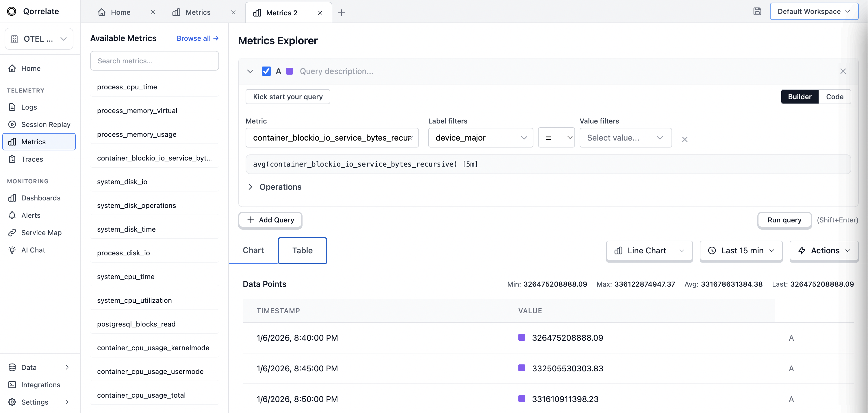Uncheck the query A enable checkbox
Viewport: 868px width, 413px height.
pos(266,71)
